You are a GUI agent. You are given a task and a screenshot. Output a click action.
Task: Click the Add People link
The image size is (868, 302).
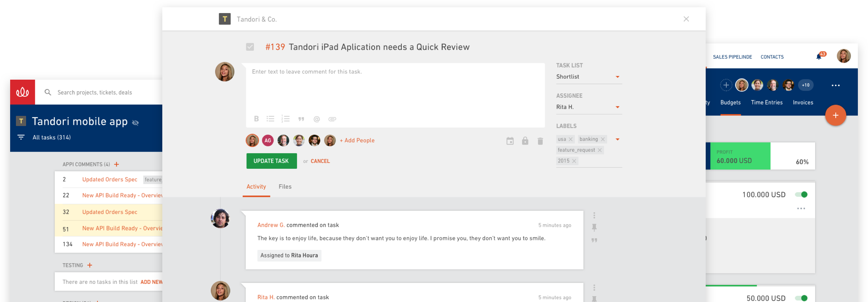click(357, 140)
